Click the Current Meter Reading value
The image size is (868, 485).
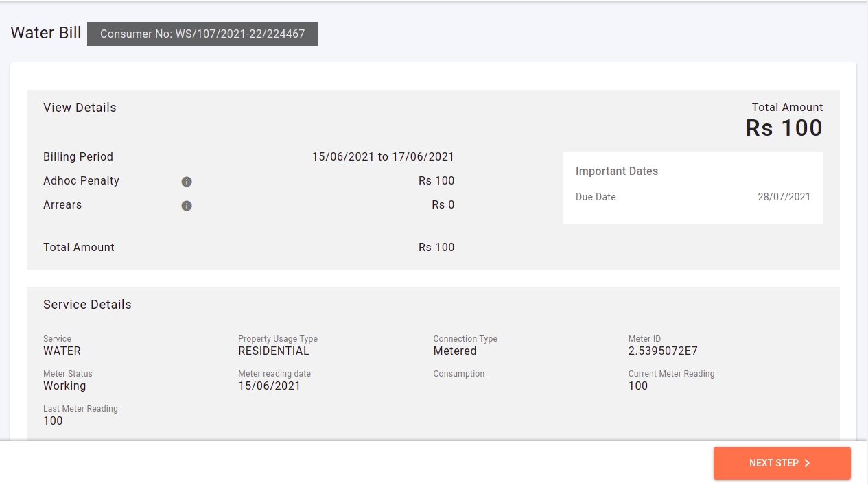[638, 386]
